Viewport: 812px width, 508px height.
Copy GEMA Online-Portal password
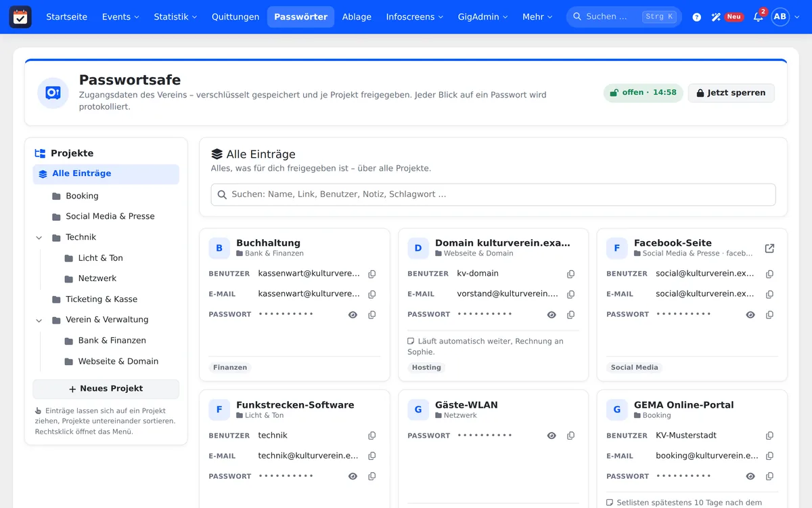click(x=770, y=477)
